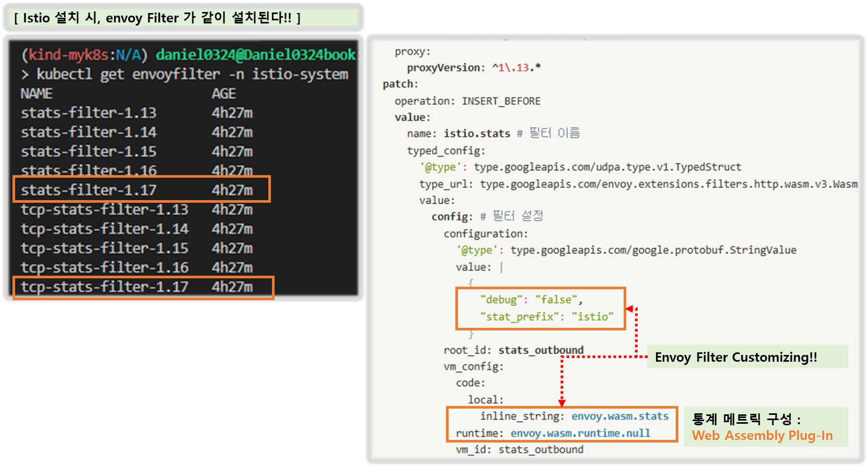
Task: Click the 'patch:' key in the YAML
Action: (401, 84)
